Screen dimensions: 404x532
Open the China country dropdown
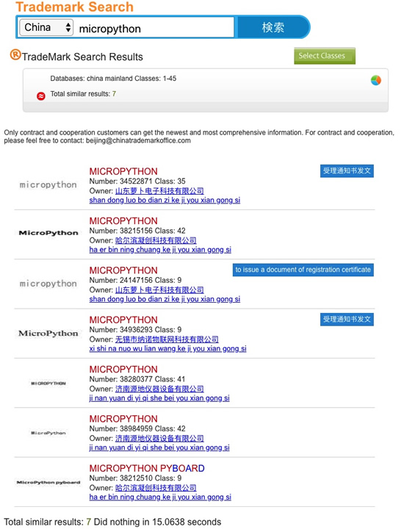point(46,27)
